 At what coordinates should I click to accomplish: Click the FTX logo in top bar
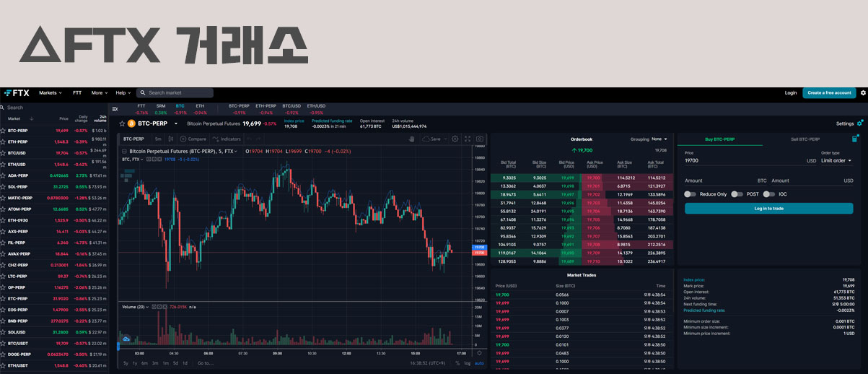click(17, 92)
